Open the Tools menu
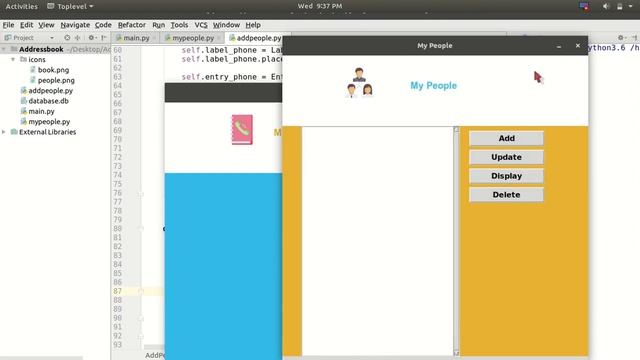This screenshot has width=640, height=360. [179, 25]
